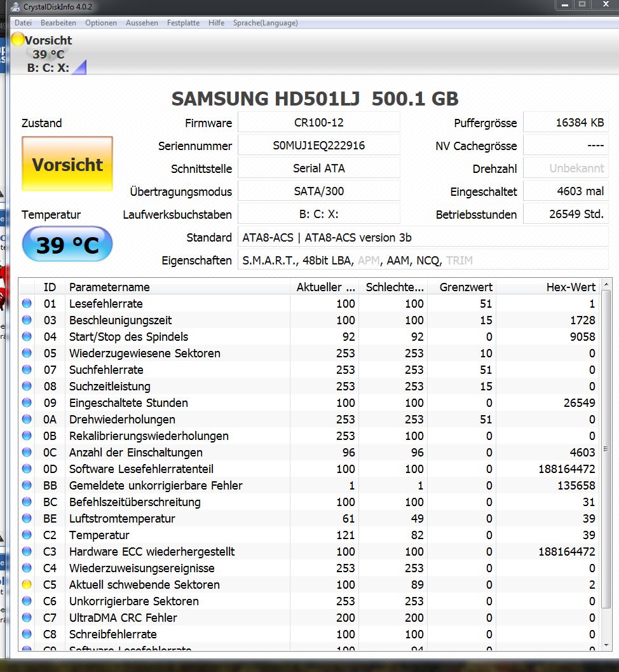619x672 pixels.
Task: Click status dot for Hardware ECC wiederhergestellt
Action: click(27, 551)
